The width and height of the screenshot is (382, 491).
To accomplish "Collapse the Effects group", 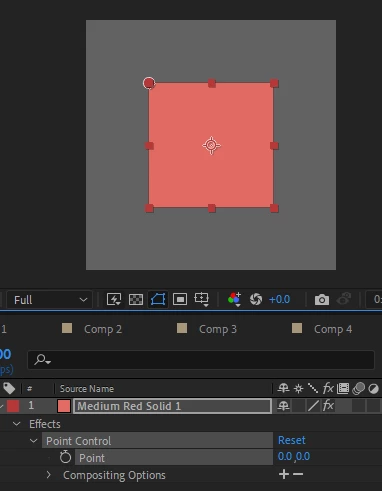I will pos(16,424).
